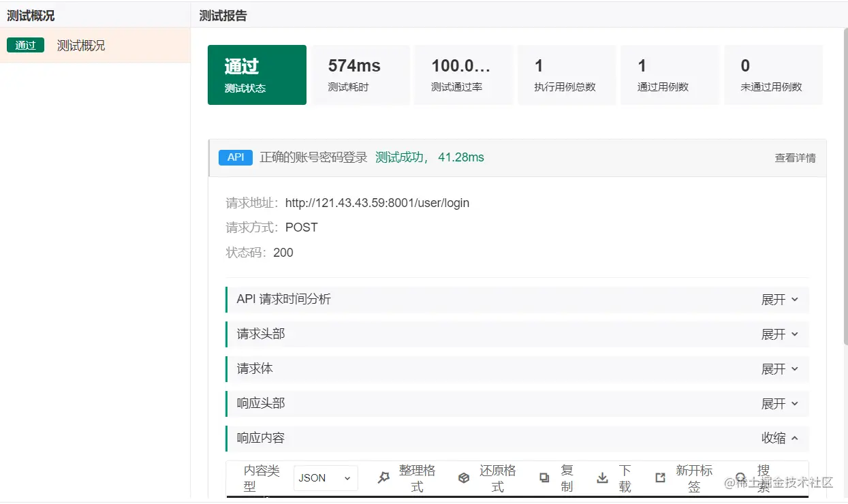Viewport: 848px width, 504px height.
Task: Click the 通过用例数 card
Action: (x=670, y=75)
